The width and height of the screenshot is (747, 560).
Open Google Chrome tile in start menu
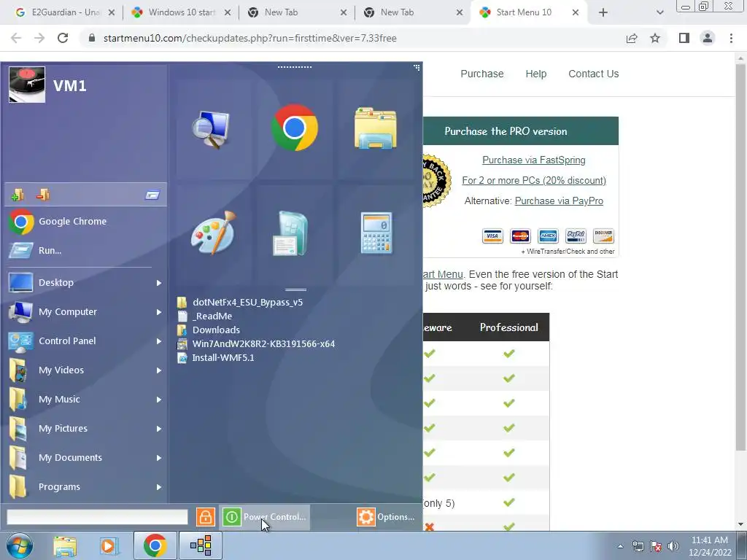point(295,128)
